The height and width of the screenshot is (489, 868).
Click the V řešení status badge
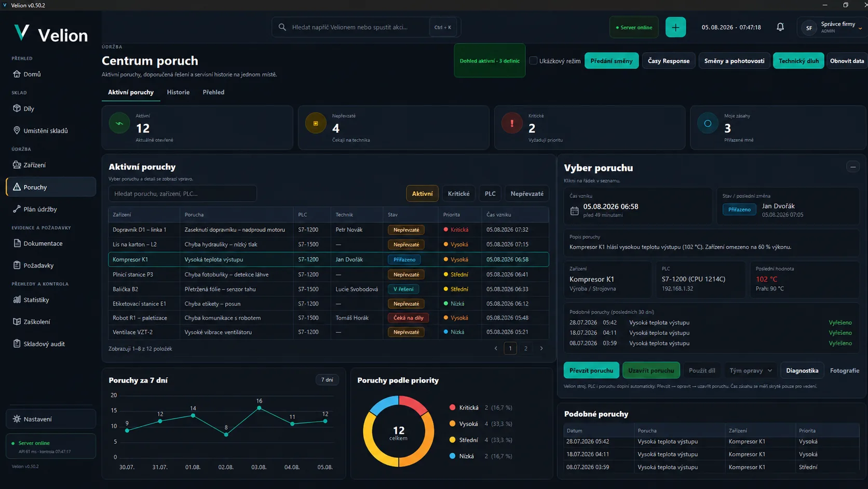click(x=403, y=289)
